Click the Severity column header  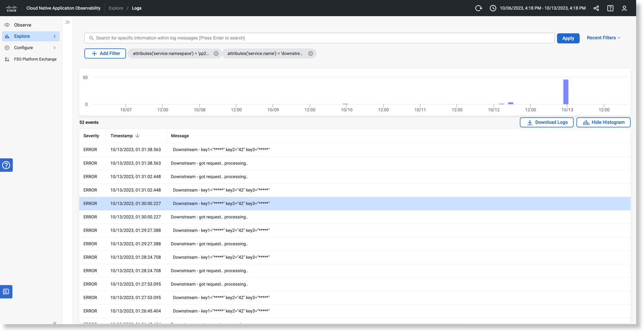[x=91, y=136]
